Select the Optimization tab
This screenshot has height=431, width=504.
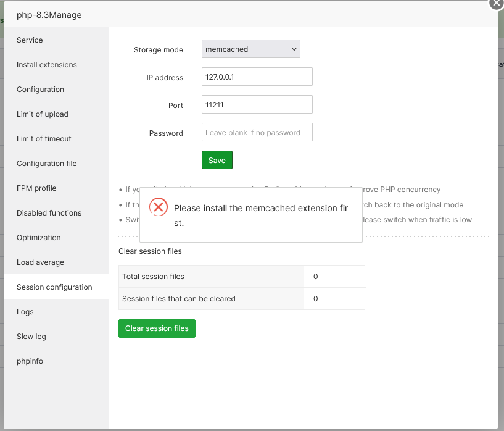(39, 238)
